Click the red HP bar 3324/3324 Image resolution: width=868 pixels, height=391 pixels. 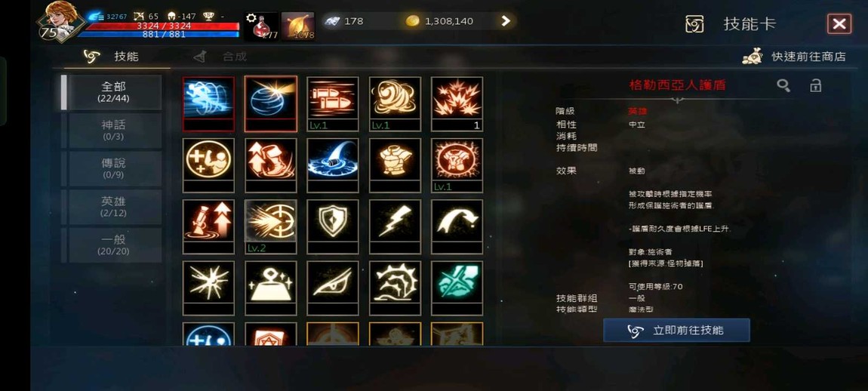(x=164, y=26)
